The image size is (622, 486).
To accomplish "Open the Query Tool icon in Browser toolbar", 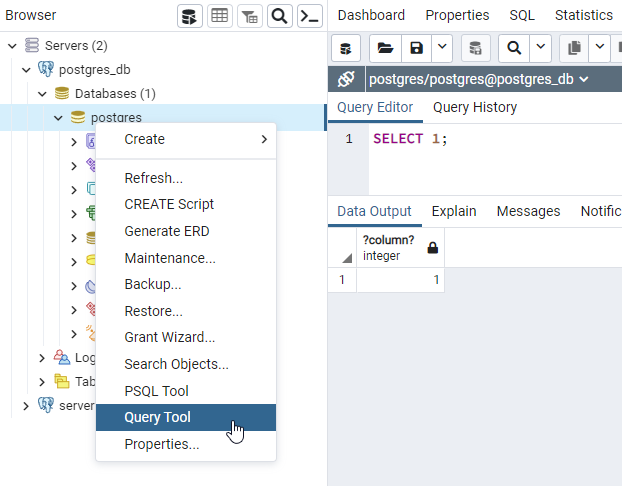I will tap(190, 16).
